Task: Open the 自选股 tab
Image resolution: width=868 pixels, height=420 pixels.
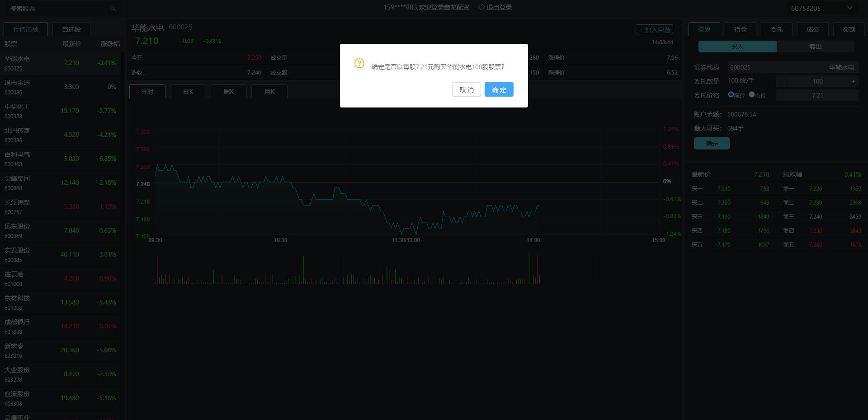Action: tap(71, 29)
